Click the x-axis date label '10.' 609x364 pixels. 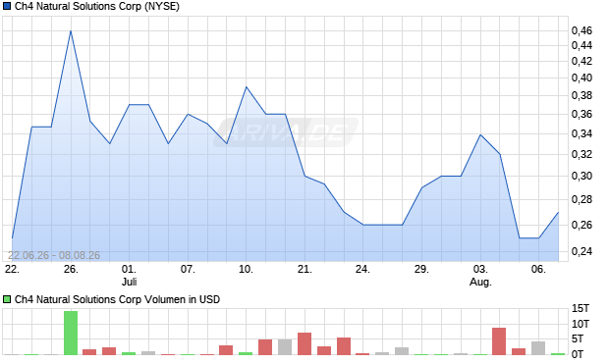[246, 269]
